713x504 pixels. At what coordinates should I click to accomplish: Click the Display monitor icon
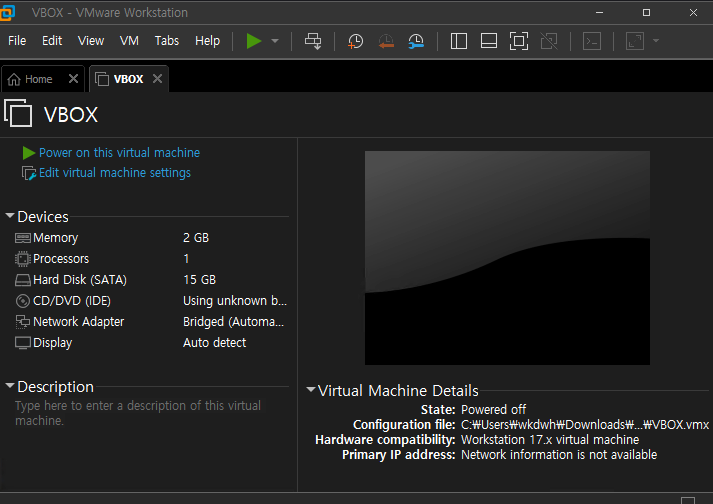coord(23,343)
